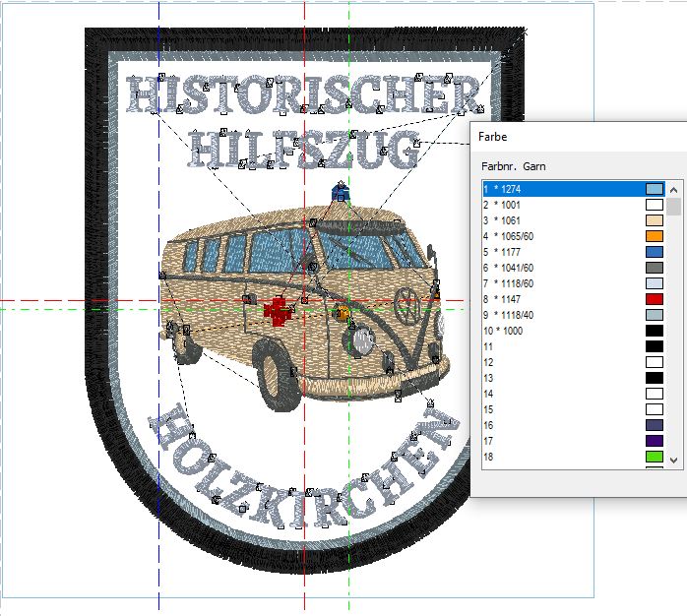The height and width of the screenshot is (616, 687).
Task: Click green swatch of color 18
Action: click(x=655, y=457)
